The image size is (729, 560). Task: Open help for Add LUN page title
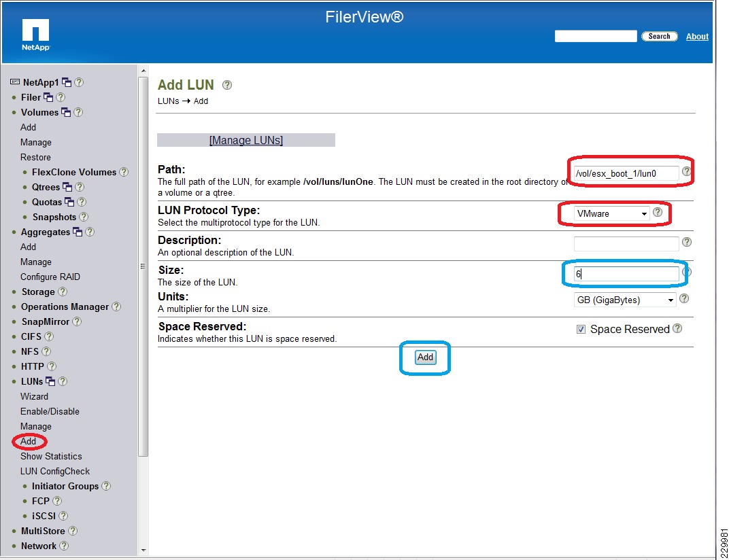point(227,85)
